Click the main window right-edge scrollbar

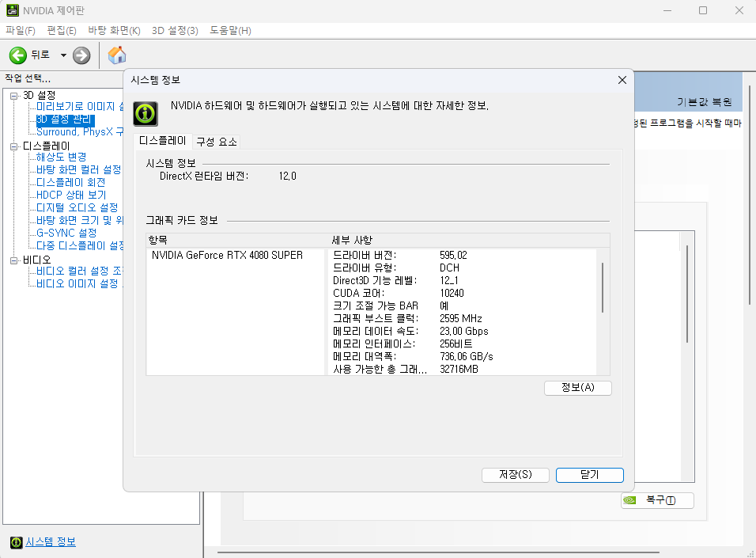(750, 195)
